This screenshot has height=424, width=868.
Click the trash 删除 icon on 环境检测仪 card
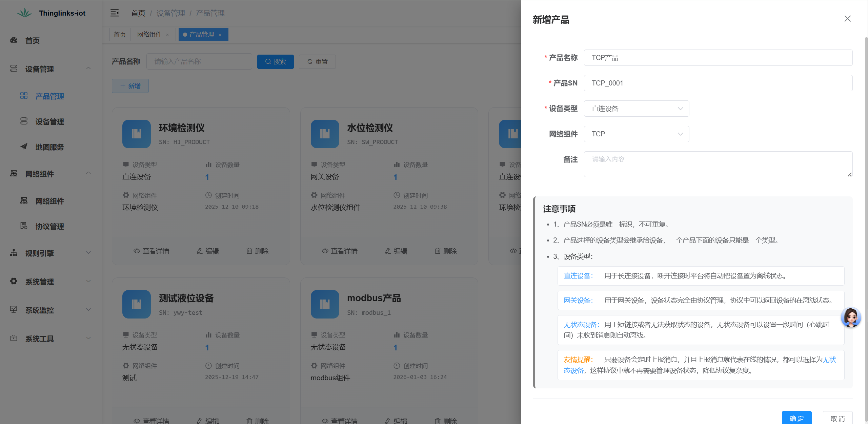point(249,251)
